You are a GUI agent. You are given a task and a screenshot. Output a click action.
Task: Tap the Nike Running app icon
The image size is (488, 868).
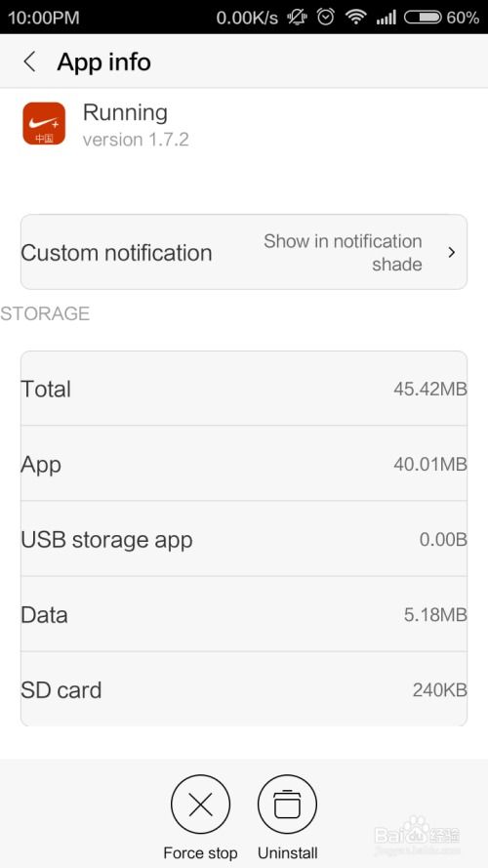coord(44,123)
